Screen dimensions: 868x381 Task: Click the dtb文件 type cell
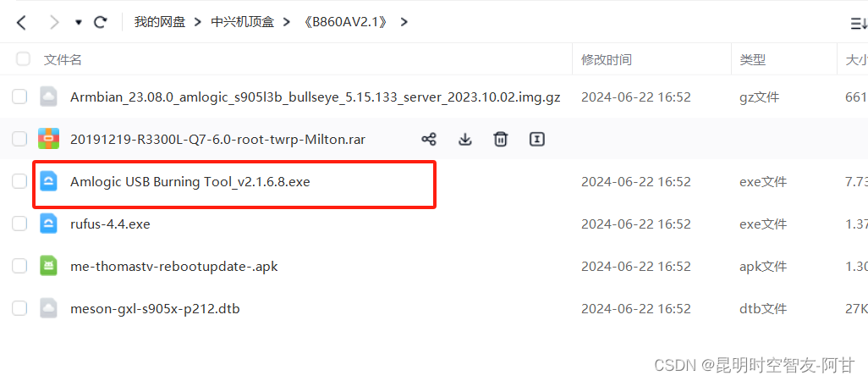(x=763, y=308)
